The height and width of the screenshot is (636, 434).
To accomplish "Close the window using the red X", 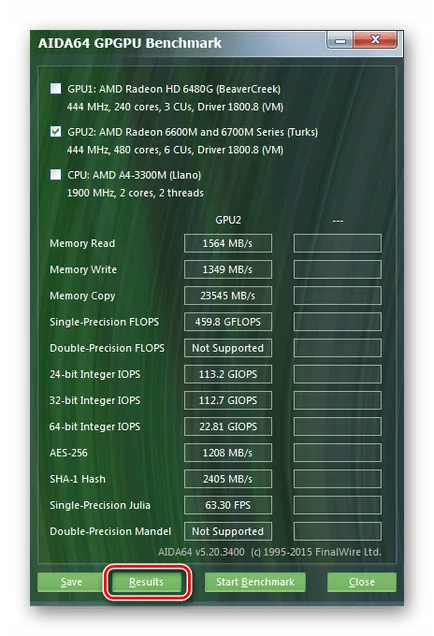I will (x=376, y=40).
